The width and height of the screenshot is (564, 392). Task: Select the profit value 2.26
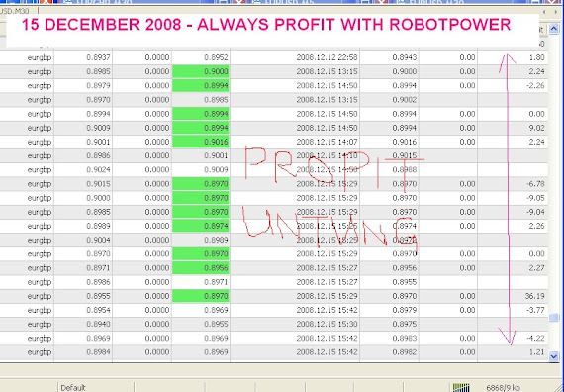[536, 226]
